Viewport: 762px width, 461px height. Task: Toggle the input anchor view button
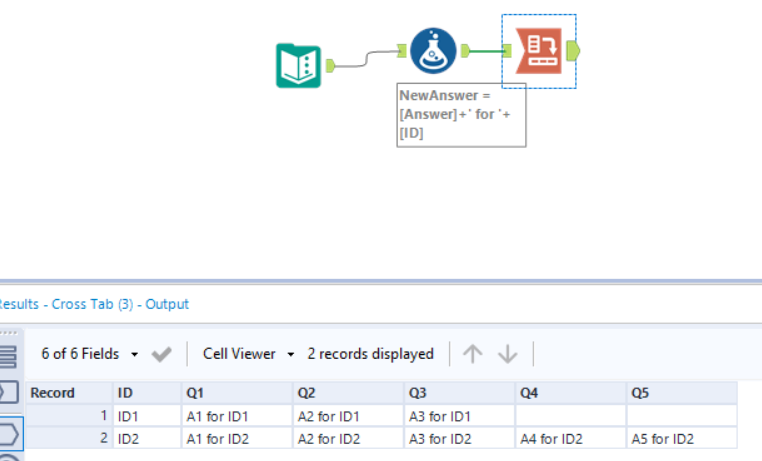[x=9, y=391]
